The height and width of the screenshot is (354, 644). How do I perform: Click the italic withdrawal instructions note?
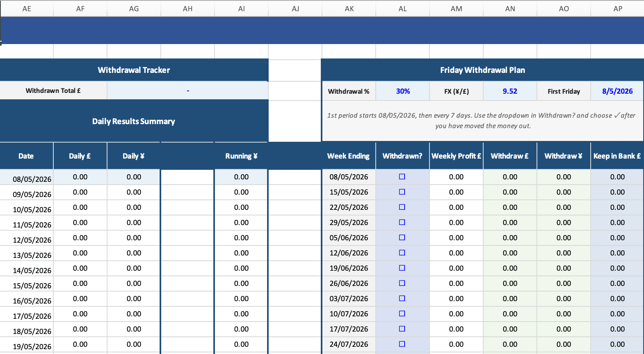point(483,121)
